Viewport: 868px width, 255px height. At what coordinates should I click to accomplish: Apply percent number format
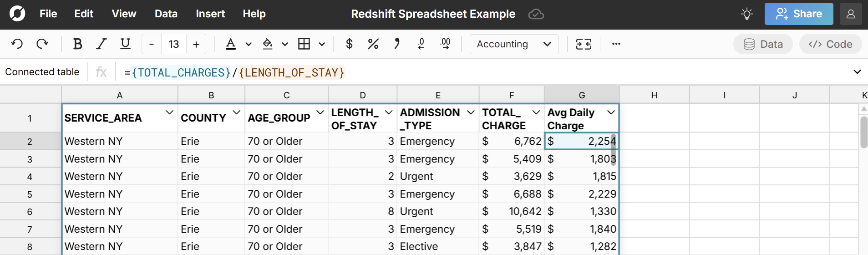pos(373,44)
